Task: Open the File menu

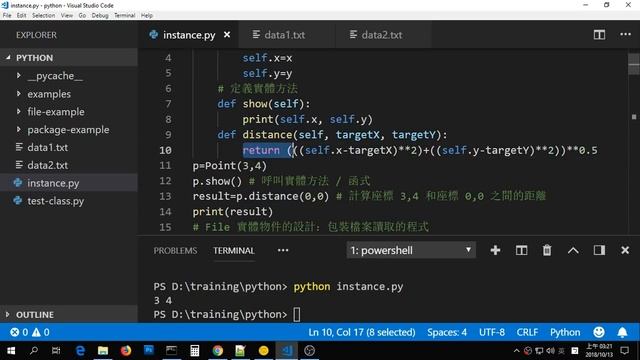Action: [x=7, y=16]
